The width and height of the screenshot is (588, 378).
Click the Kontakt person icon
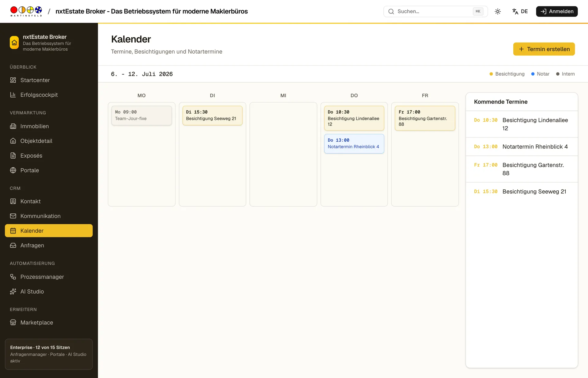[x=13, y=201]
